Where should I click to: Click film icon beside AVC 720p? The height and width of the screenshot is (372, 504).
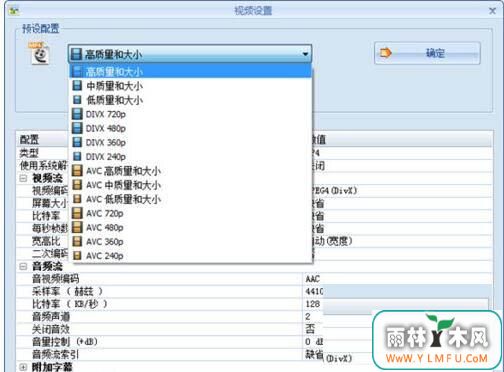click(x=77, y=213)
